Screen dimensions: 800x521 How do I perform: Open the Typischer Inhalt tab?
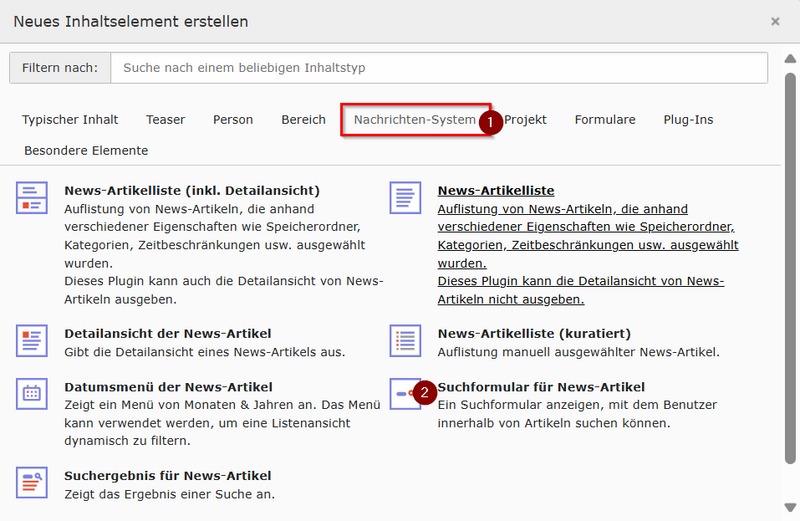tap(70, 120)
